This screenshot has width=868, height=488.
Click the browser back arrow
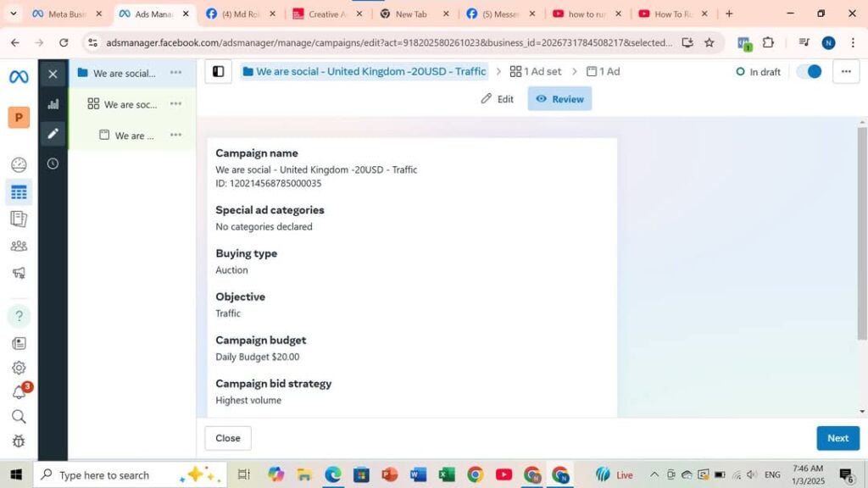(15, 42)
